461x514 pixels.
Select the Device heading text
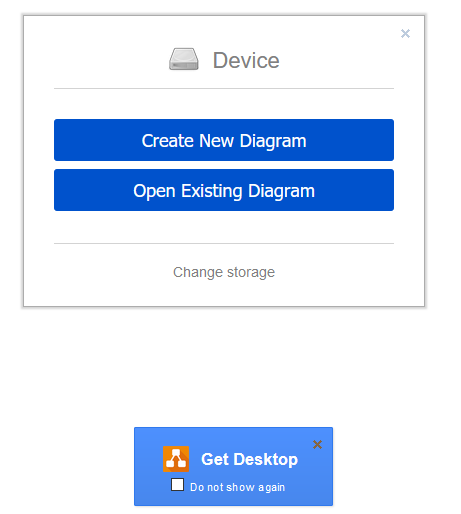246,60
